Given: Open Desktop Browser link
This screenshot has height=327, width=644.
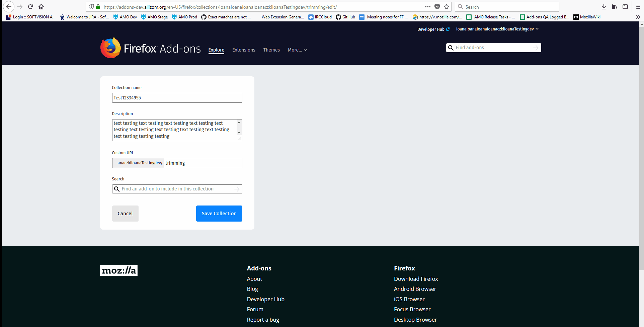Looking at the screenshot, I should pos(415,320).
